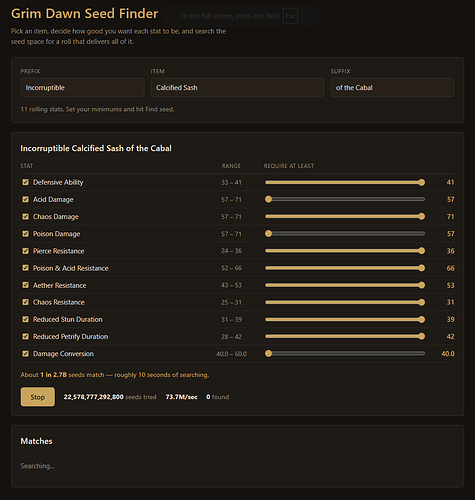The height and width of the screenshot is (500, 475).
Task: Click the Defensive Ability slider handle
Action: click(422, 182)
